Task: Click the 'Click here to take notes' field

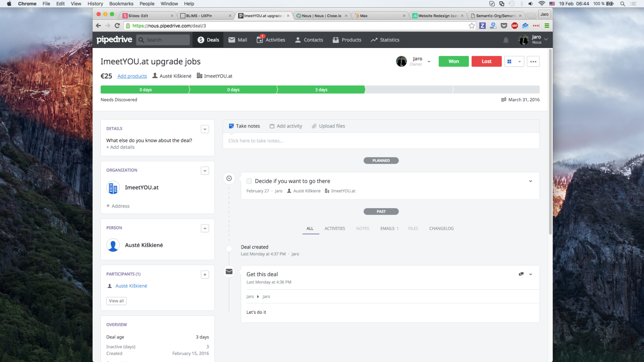Action: 381,141
